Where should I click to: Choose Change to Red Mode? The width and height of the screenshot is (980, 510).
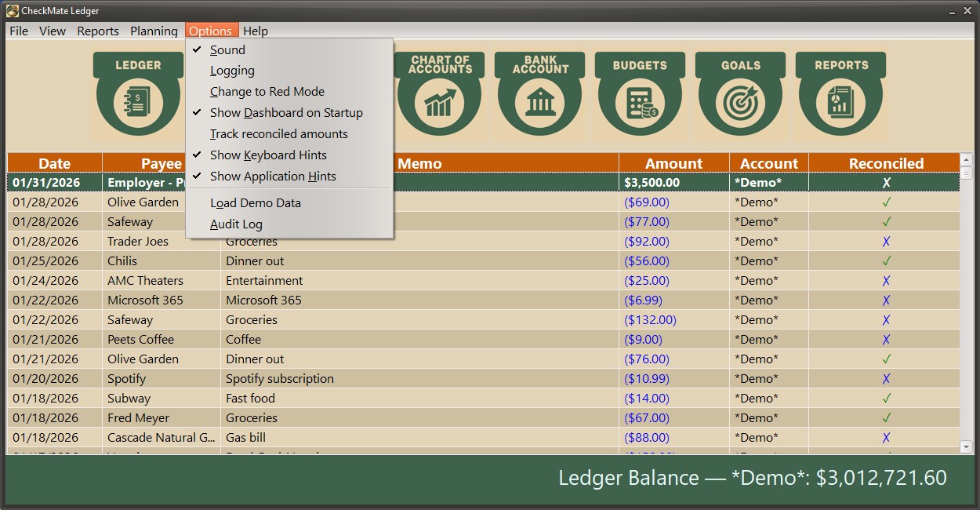click(289, 92)
